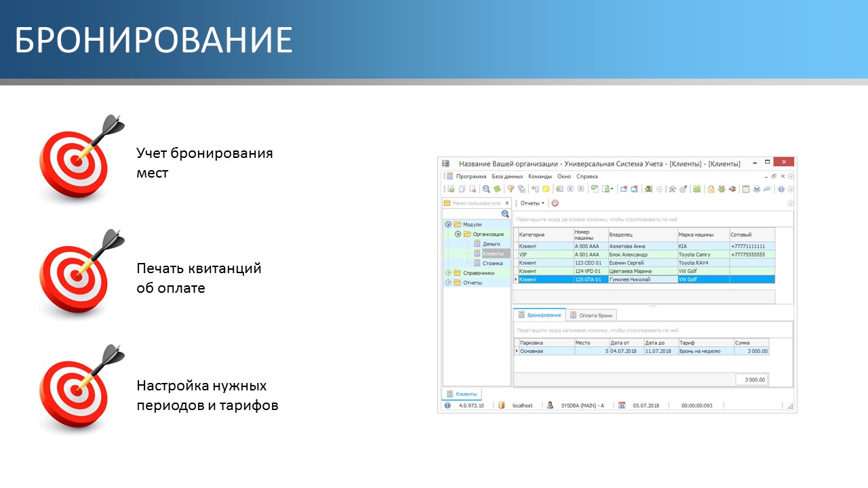Click the Основная parking cell

click(x=546, y=351)
